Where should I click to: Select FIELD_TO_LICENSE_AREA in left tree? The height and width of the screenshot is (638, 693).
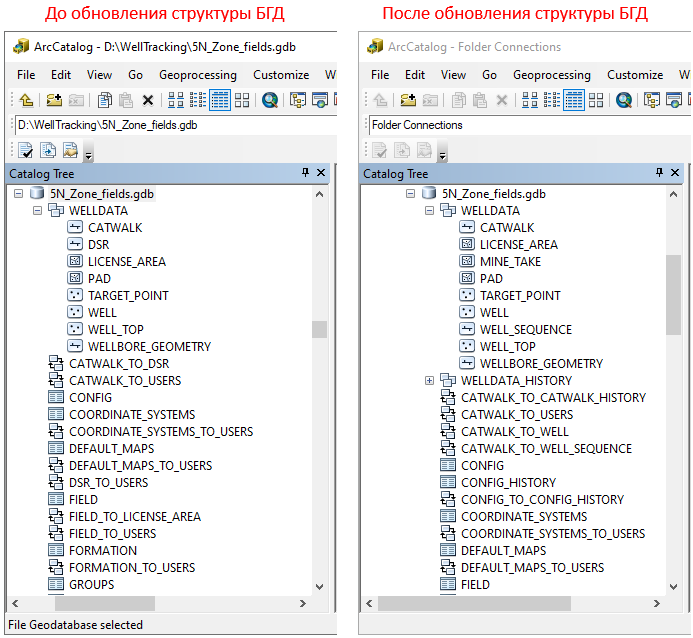(135, 517)
